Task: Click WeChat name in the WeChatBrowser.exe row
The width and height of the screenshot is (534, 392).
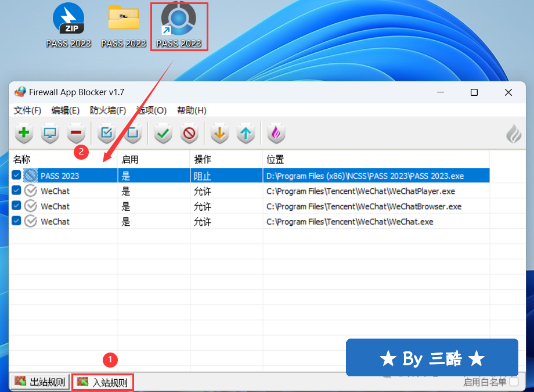Action: tap(55, 206)
